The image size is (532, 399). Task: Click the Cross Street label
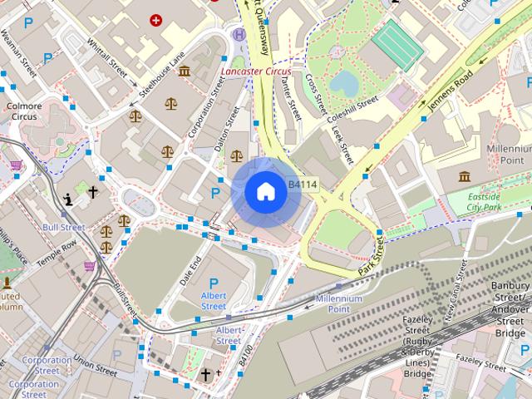point(316,95)
